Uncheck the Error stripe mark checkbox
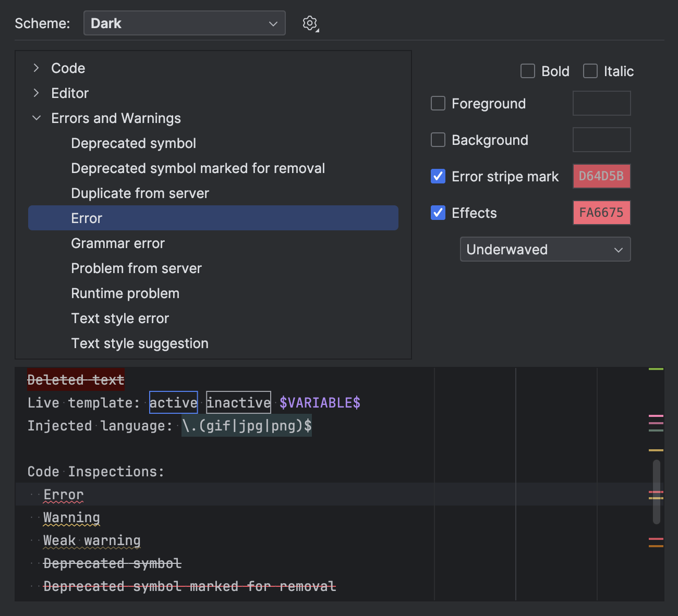The height and width of the screenshot is (616, 678). pos(438,177)
